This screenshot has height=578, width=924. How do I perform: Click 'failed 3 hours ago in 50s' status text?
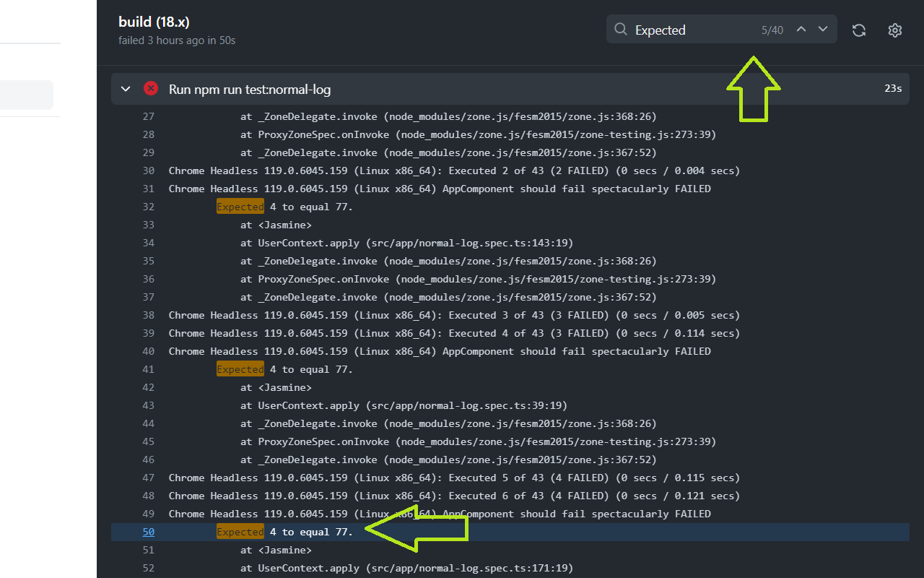click(177, 40)
